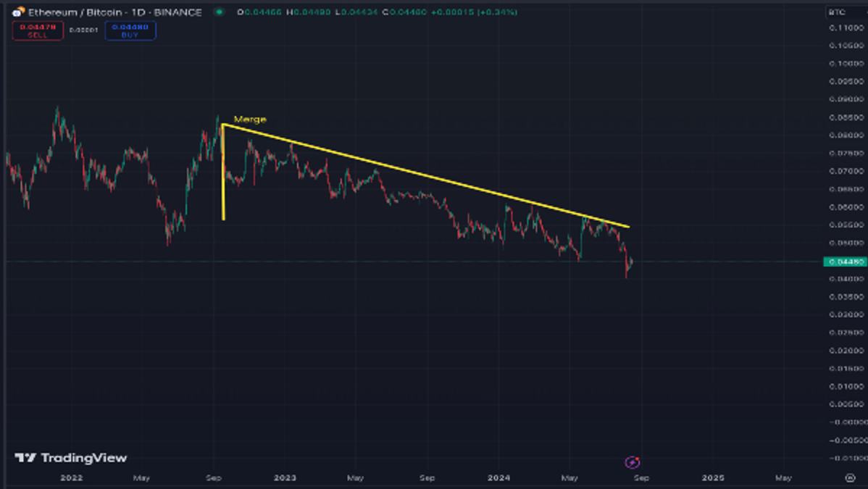Image resolution: width=868 pixels, height=489 pixels.
Task: Click the blue BUY price button
Action: click(130, 30)
